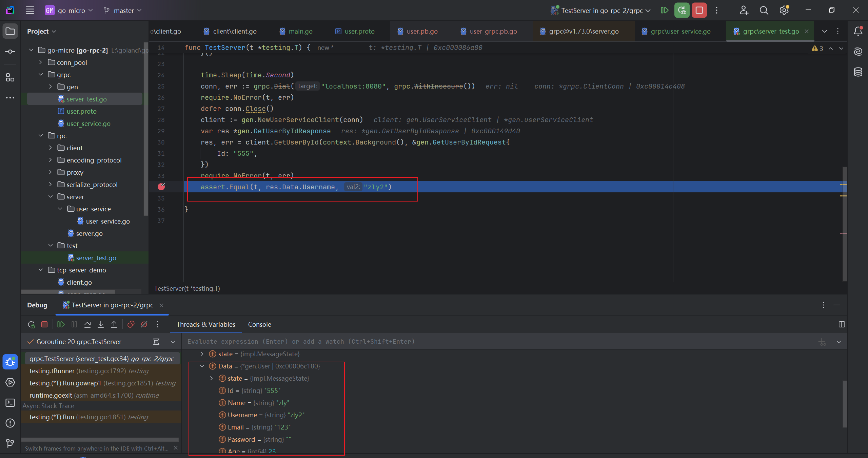Image resolution: width=868 pixels, height=458 pixels.
Task: Stop debugging in debug toolbar
Action: point(44,325)
